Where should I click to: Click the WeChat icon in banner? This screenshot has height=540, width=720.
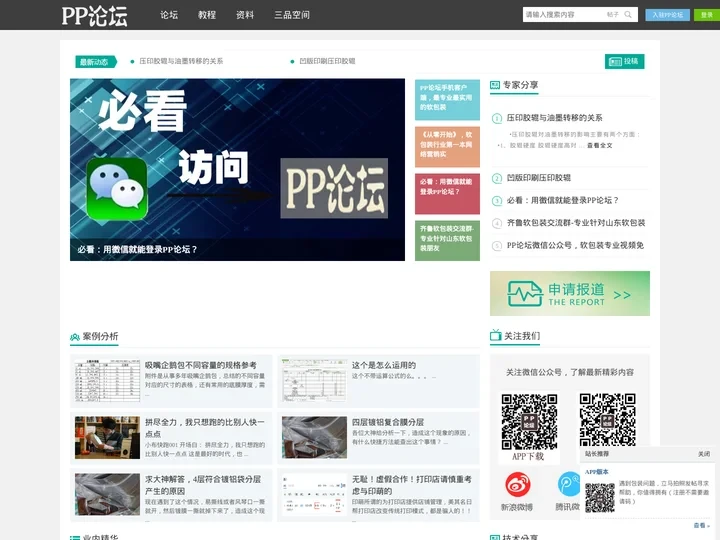[x=117, y=188]
